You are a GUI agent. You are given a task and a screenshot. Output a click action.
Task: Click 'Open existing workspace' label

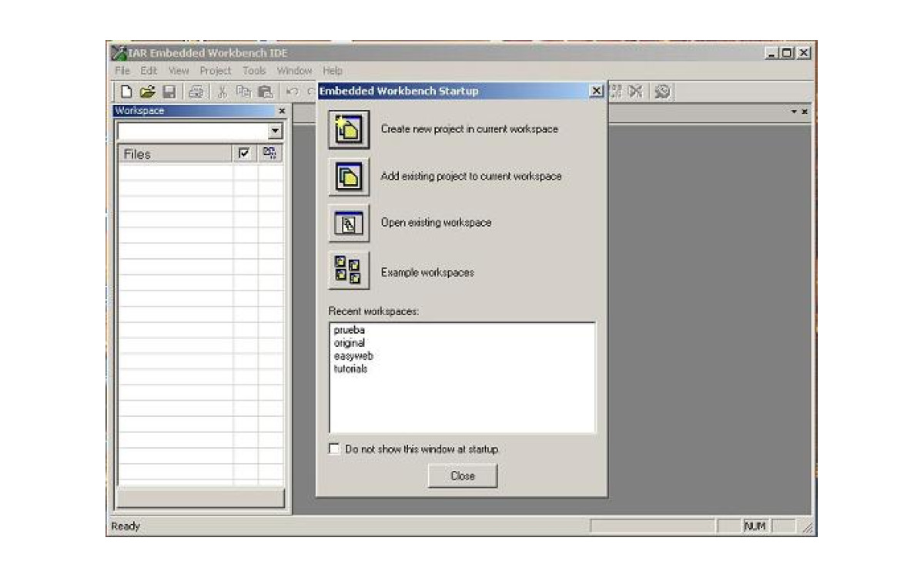pyautogui.click(x=436, y=223)
